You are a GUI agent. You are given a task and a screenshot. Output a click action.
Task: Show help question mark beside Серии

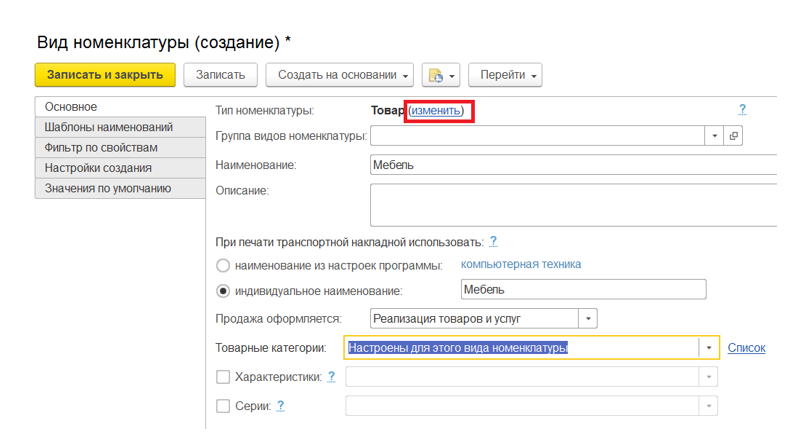(281, 406)
